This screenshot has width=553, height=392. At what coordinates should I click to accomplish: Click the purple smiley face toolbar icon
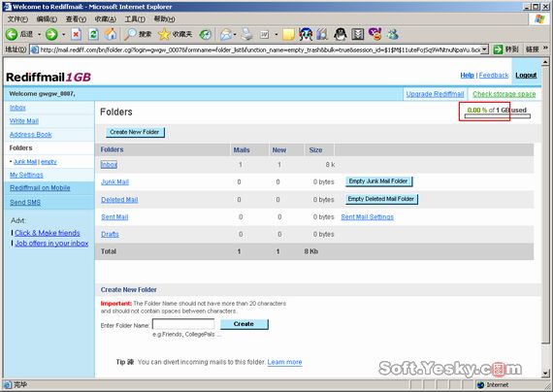coord(374,34)
